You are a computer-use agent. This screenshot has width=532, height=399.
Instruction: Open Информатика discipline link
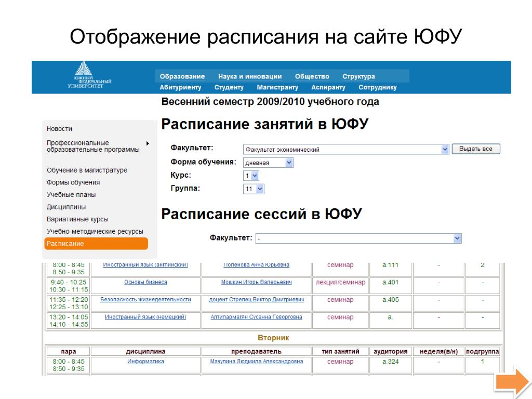145,362
